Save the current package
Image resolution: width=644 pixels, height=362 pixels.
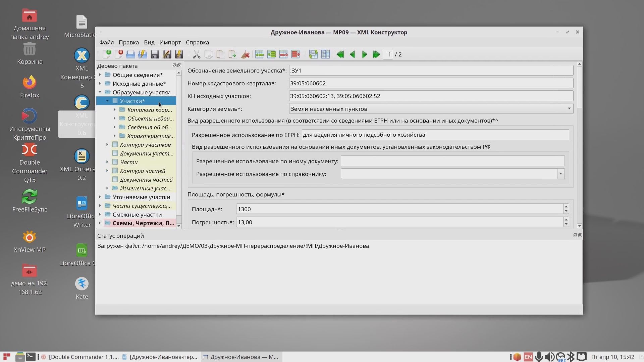(154, 54)
